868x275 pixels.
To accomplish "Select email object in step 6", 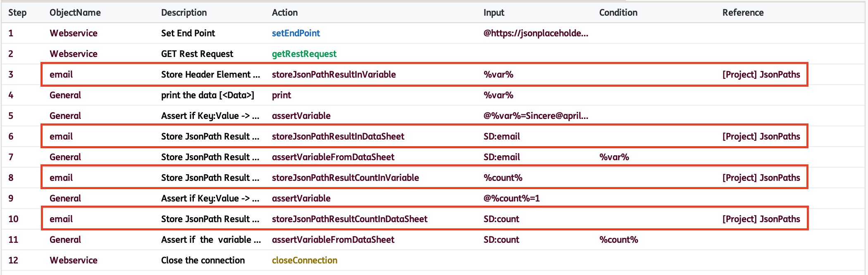I will point(61,136).
